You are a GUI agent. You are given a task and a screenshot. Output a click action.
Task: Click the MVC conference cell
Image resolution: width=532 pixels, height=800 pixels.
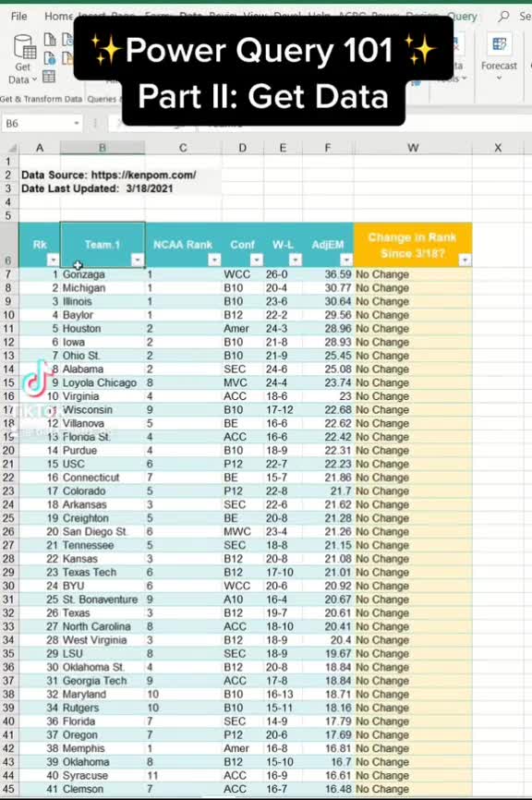click(242, 382)
